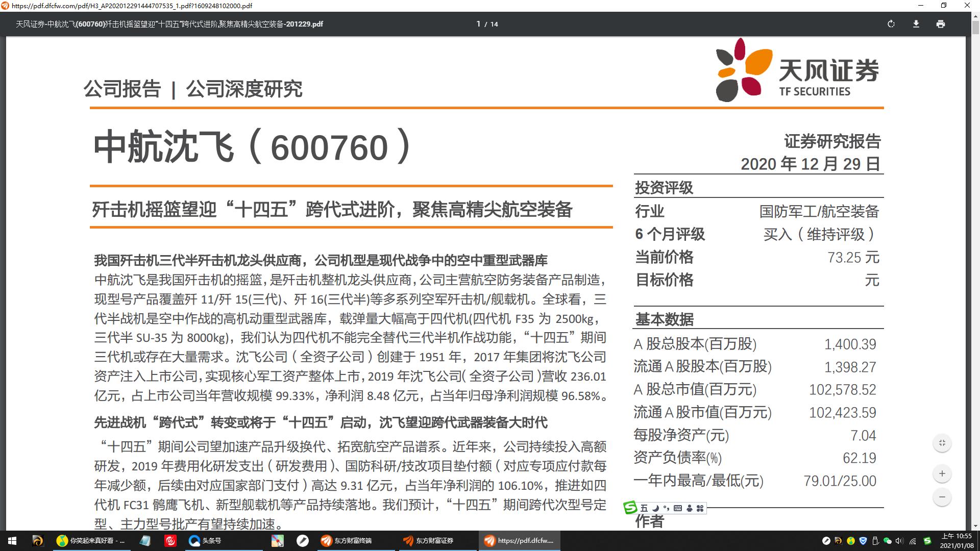Click the 天风证券 TF Securities logo
The image size is (980, 551).
[x=797, y=70]
